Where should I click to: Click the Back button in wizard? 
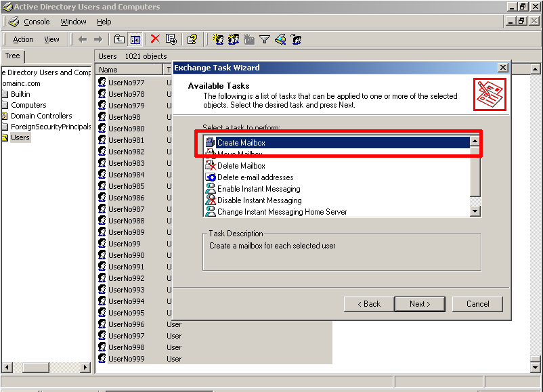pos(369,304)
